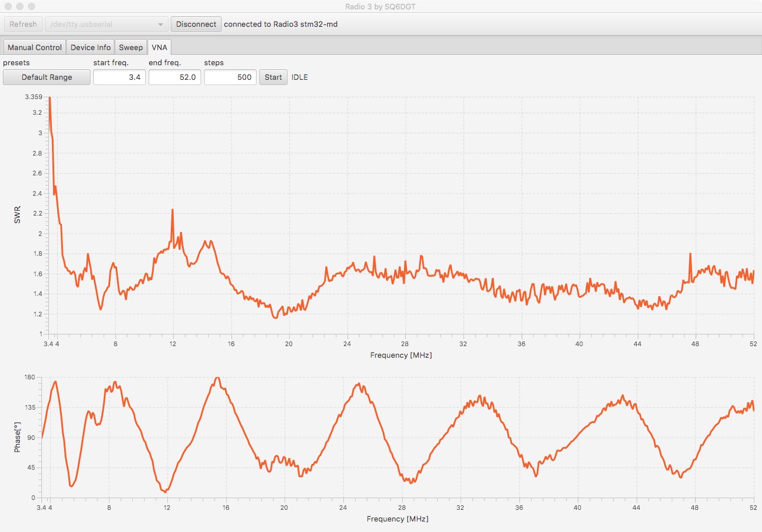Select the steps input field
The height and width of the screenshot is (532, 762).
point(230,77)
